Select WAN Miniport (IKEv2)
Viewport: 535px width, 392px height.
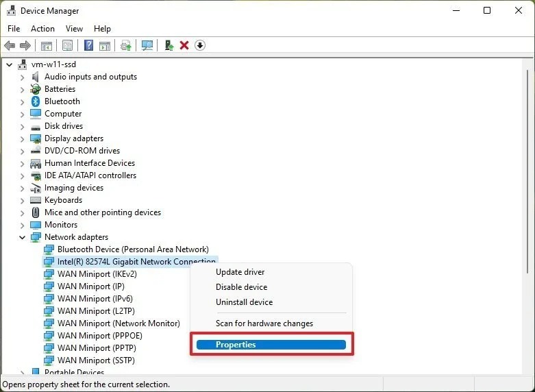pos(97,274)
